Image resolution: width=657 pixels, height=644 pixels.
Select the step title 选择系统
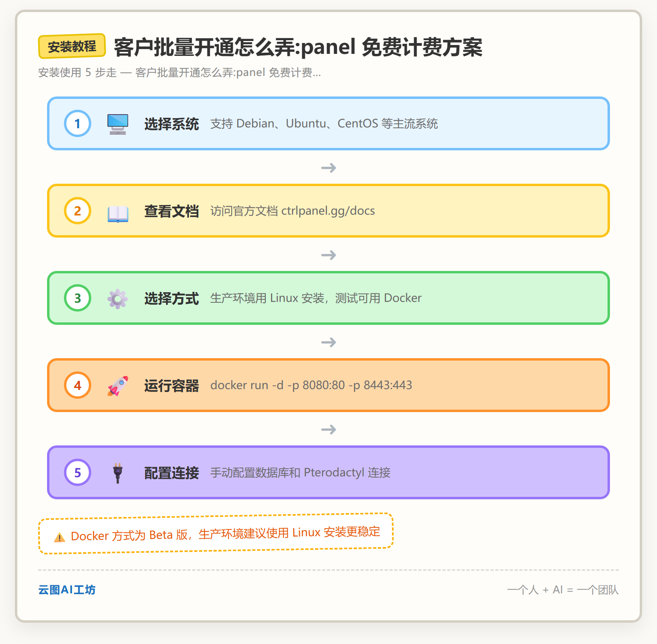pos(172,124)
